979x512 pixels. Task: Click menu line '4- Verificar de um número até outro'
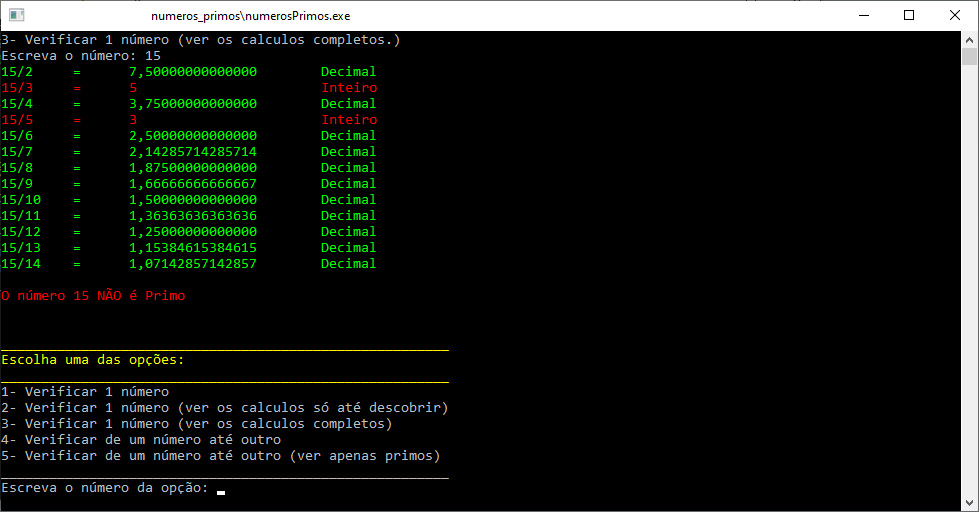(141, 440)
